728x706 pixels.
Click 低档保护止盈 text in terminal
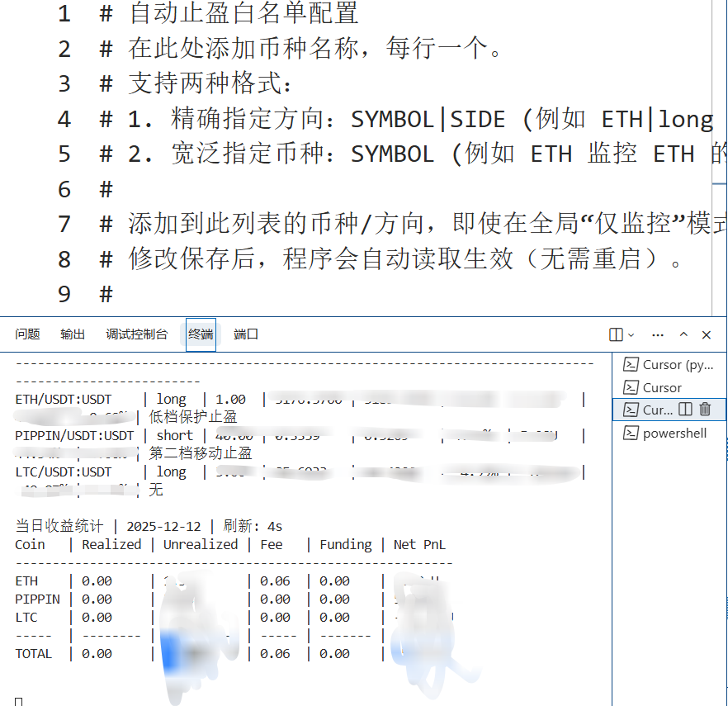(192, 417)
